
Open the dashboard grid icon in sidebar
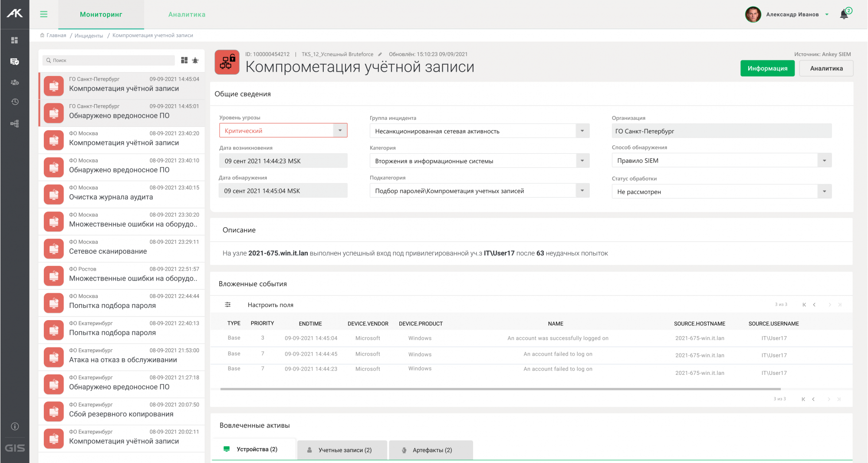pos(15,40)
